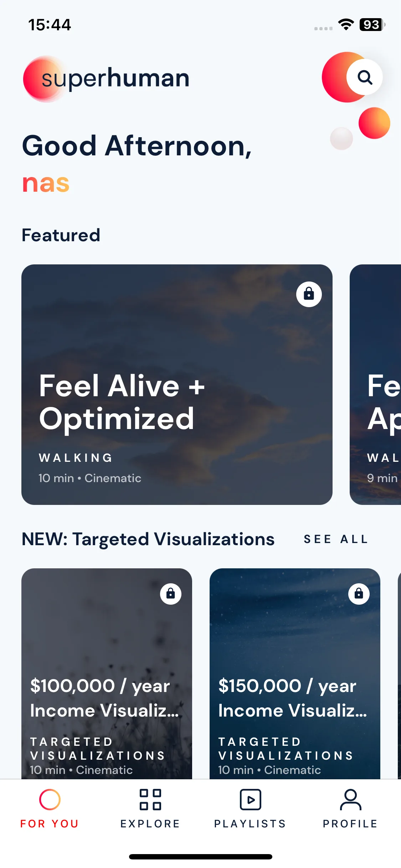
Task: Tap lock icon on $150,000 / year card
Action: [x=359, y=594]
